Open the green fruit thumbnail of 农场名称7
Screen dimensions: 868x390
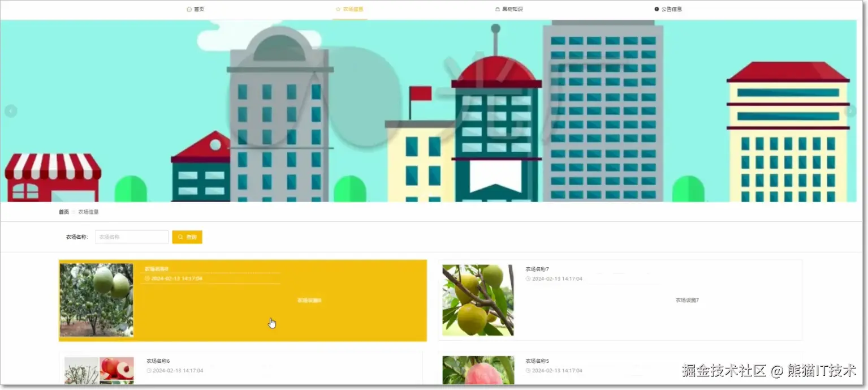[x=478, y=300]
